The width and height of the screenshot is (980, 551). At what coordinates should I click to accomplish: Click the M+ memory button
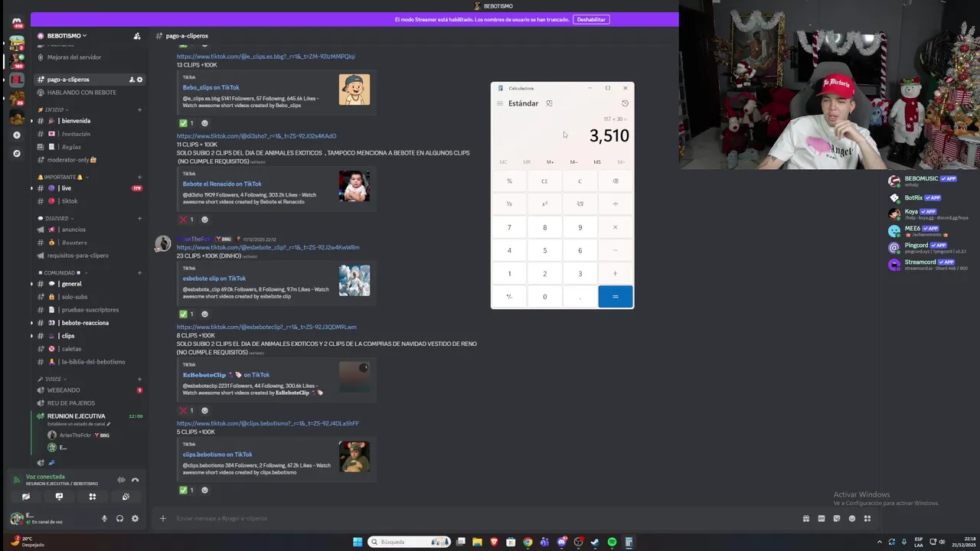pos(550,162)
